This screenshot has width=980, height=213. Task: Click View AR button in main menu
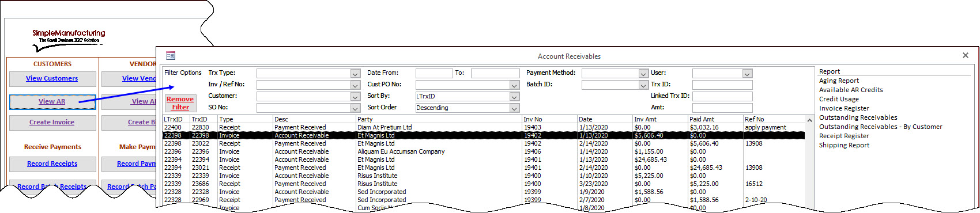point(52,102)
